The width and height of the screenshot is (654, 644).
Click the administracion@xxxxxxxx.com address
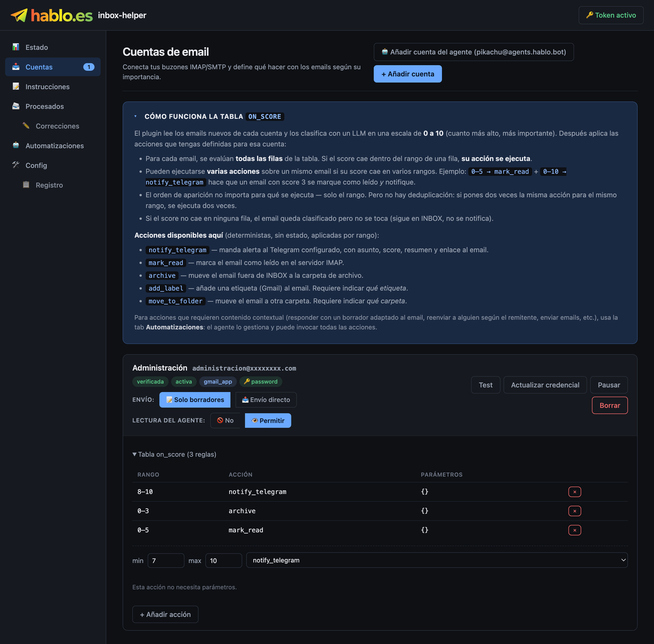(244, 369)
